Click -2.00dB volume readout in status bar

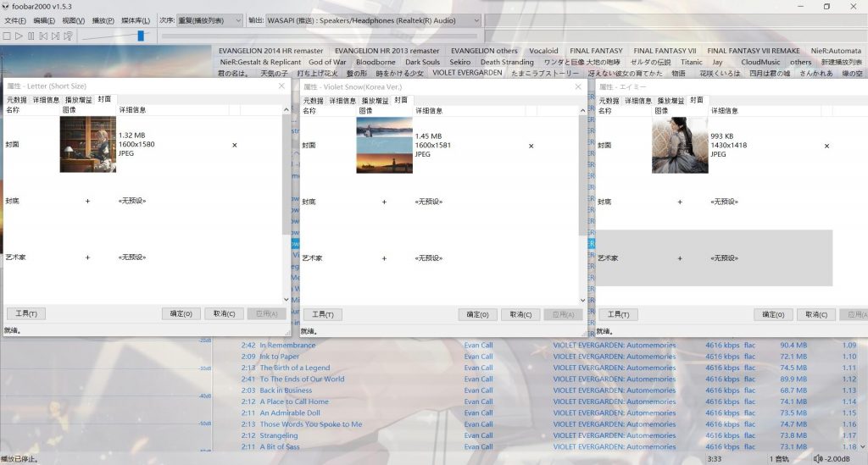pyautogui.click(x=837, y=459)
